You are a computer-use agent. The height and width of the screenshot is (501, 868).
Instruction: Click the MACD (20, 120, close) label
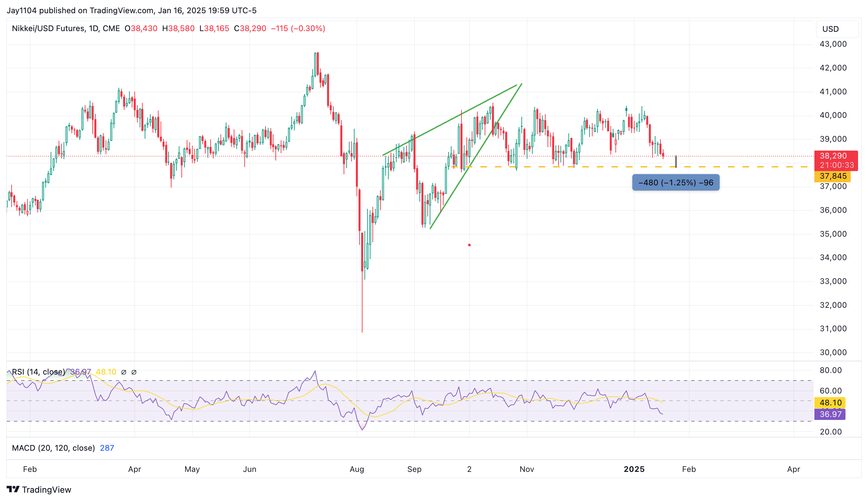[53, 448]
